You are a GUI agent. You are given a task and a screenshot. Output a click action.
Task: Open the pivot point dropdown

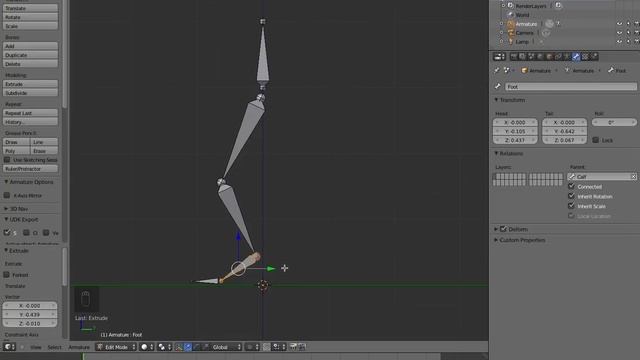(x=165, y=347)
